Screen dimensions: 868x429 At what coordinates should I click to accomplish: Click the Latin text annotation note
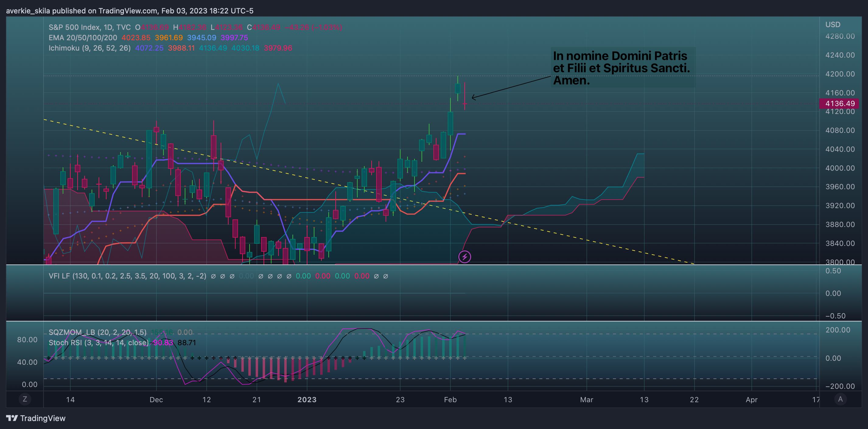622,68
